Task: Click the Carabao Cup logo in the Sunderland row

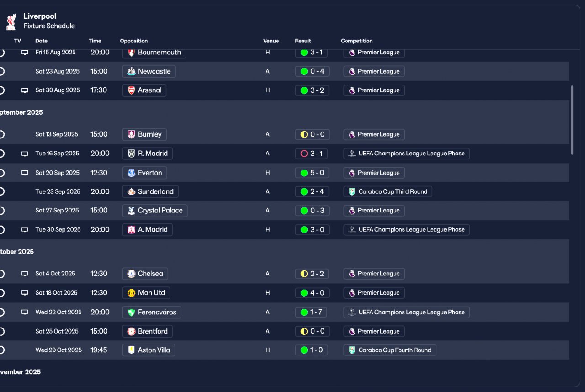Action: pos(352,192)
